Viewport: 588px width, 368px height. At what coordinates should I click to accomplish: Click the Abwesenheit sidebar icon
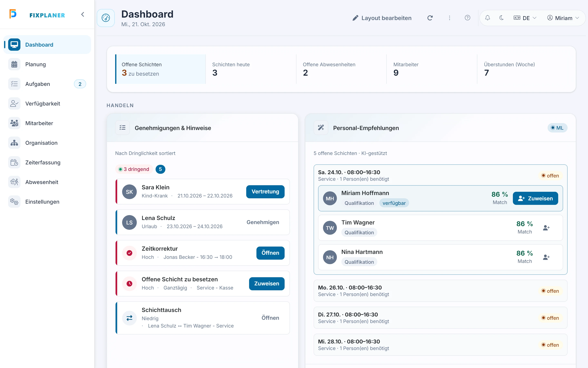14,182
